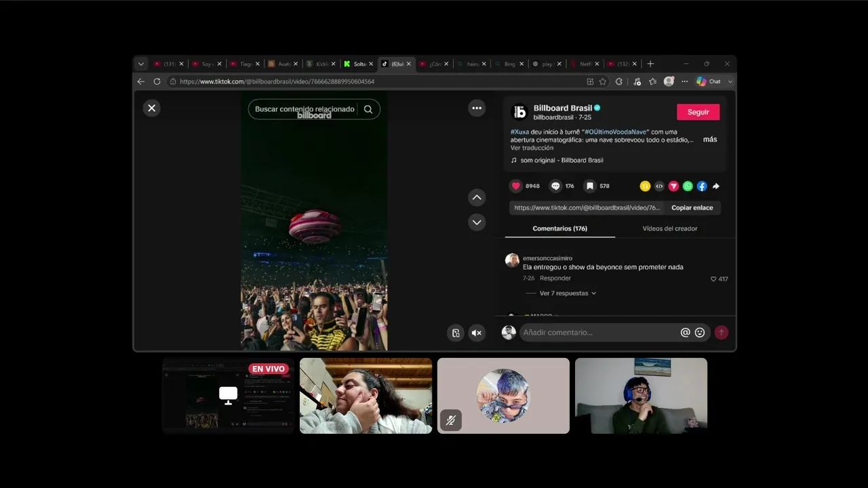868x488 pixels.
Task: Reload the page with refresh icon
Action: [x=157, y=81]
